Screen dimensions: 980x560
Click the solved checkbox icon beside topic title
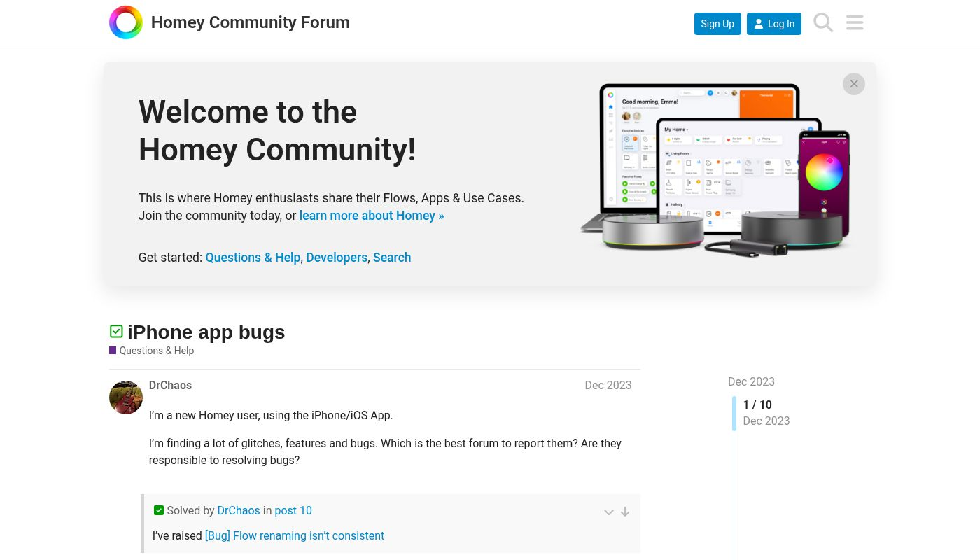coord(116,332)
